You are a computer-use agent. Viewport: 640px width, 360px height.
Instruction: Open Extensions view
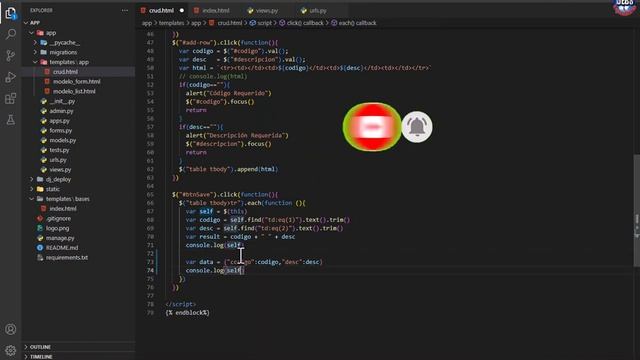[x=11, y=98]
